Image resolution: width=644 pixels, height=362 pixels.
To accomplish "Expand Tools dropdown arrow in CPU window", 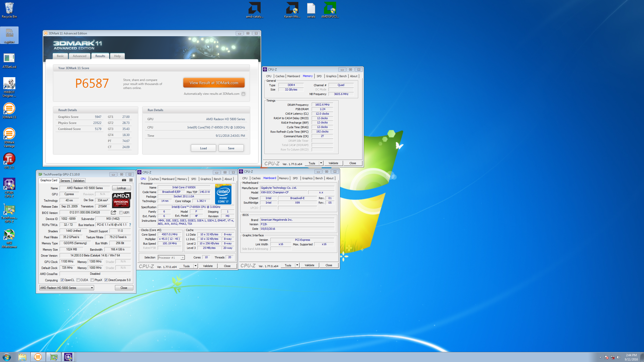I will pyautogui.click(x=195, y=266).
